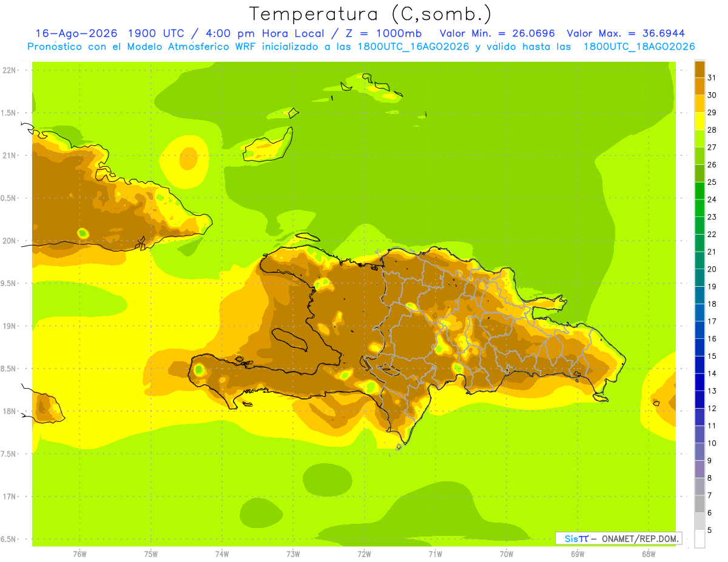Click the '18N' latitude label
Viewport: 728px width, 562px height.
(10, 411)
